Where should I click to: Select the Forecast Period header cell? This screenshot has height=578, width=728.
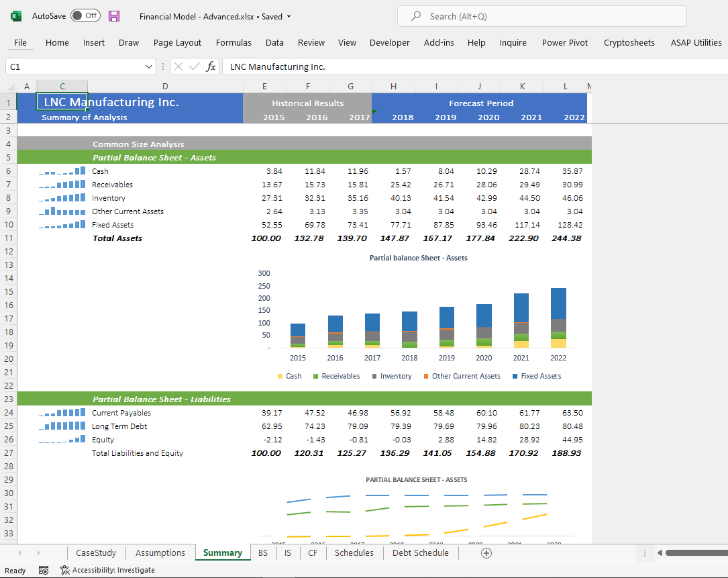click(x=481, y=103)
